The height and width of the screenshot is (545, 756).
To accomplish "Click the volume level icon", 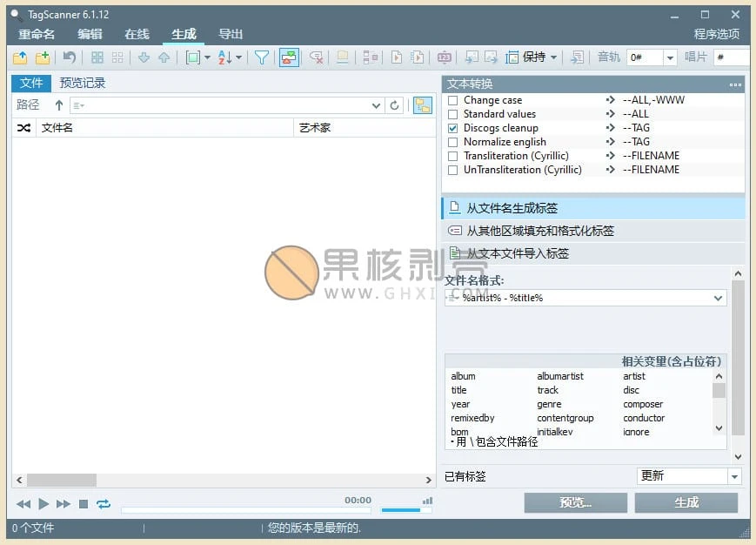I will point(427,501).
